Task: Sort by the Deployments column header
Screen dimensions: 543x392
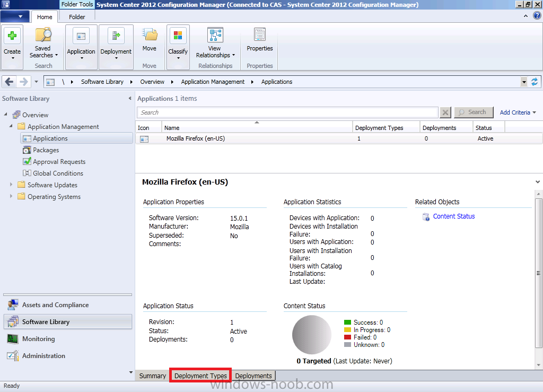Action: point(446,127)
